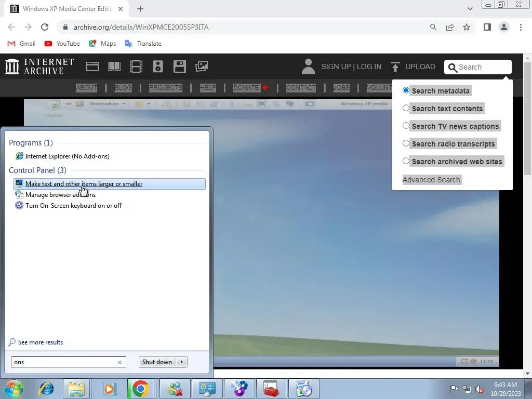Switch to Chrome on the taskbar
The image size is (532, 399).
[140, 389]
